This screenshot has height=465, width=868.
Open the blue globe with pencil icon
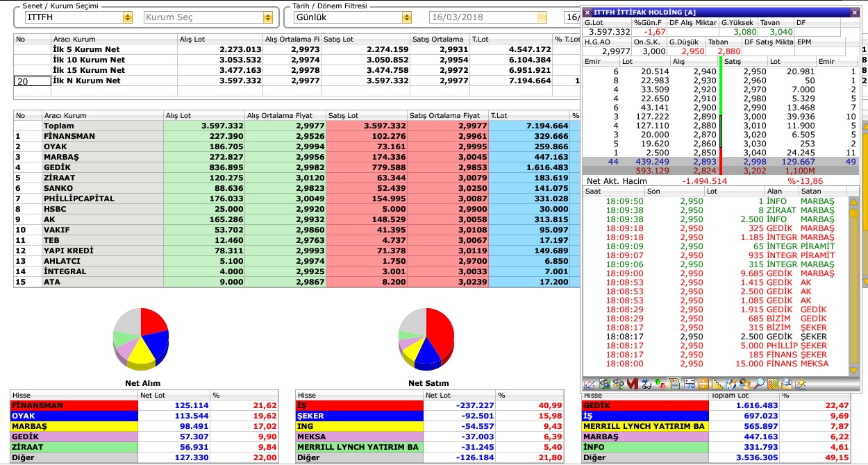pyautogui.click(x=731, y=383)
